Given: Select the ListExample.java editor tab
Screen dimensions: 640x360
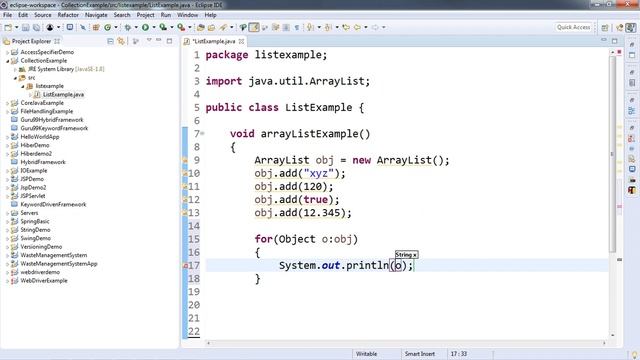Looking at the screenshot, I should (x=214, y=41).
